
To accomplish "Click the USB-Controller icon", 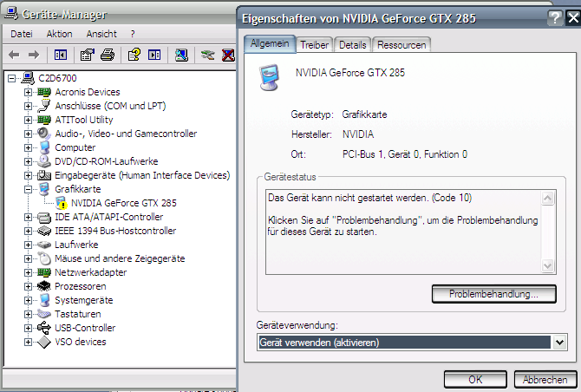I will coord(44,328).
